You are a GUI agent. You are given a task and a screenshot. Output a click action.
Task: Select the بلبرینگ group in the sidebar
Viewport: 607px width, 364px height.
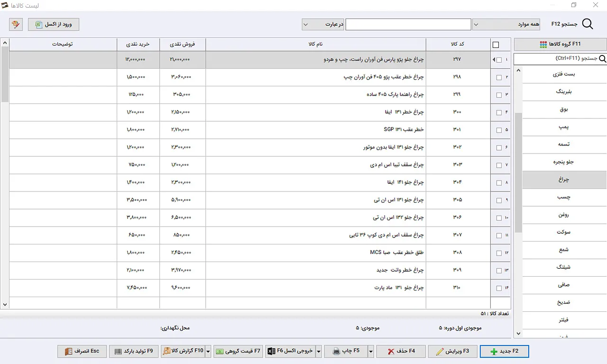[564, 91]
